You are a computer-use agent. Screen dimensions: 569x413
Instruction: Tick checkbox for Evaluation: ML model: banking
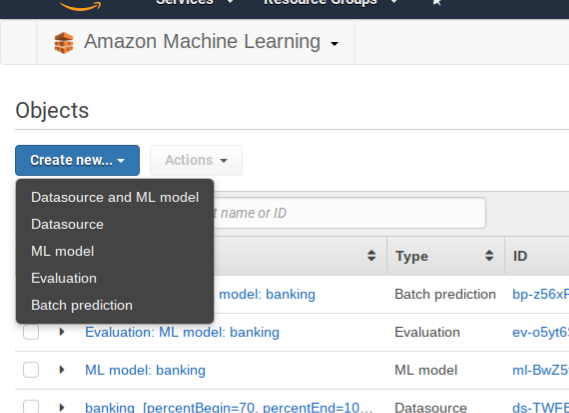pyautogui.click(x=31, y=332)
